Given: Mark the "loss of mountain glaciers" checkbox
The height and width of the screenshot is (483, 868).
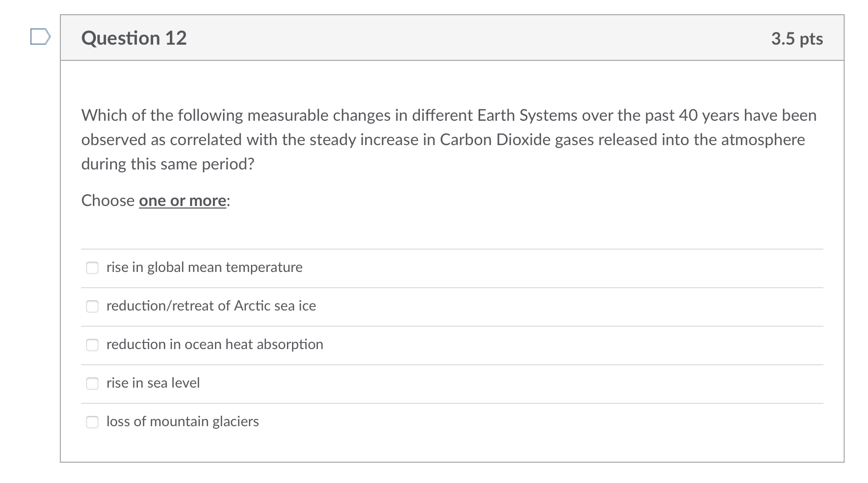Looking at the screenshot, I should (92, 422).
